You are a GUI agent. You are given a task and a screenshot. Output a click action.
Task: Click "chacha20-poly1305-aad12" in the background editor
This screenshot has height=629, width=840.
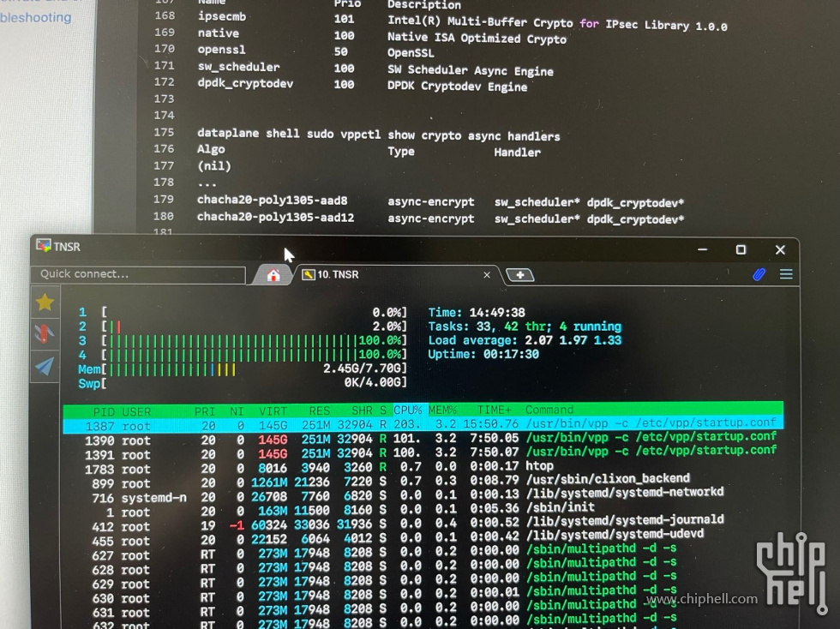(x=275, y=217)
